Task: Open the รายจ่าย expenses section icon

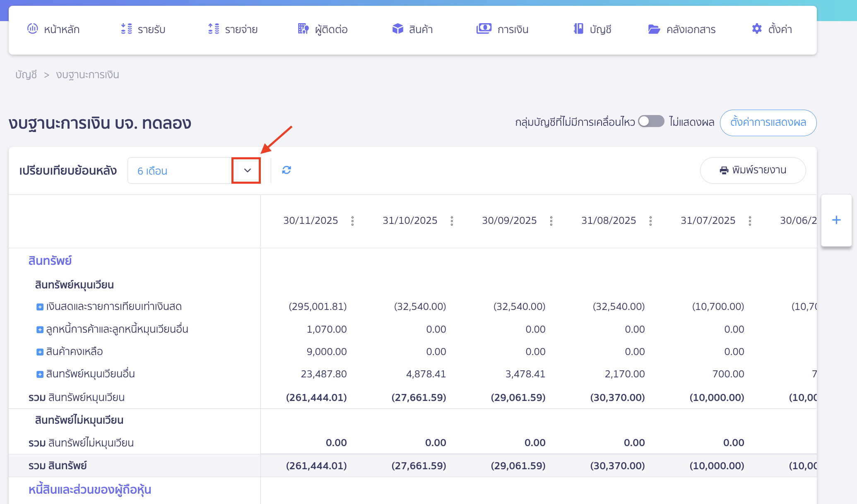Action: click(213, 29)
